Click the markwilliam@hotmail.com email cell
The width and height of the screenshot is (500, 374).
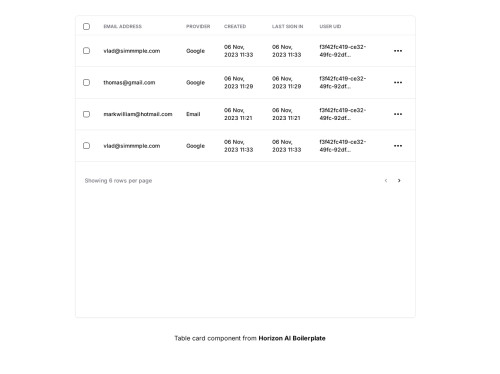[138, 114]
